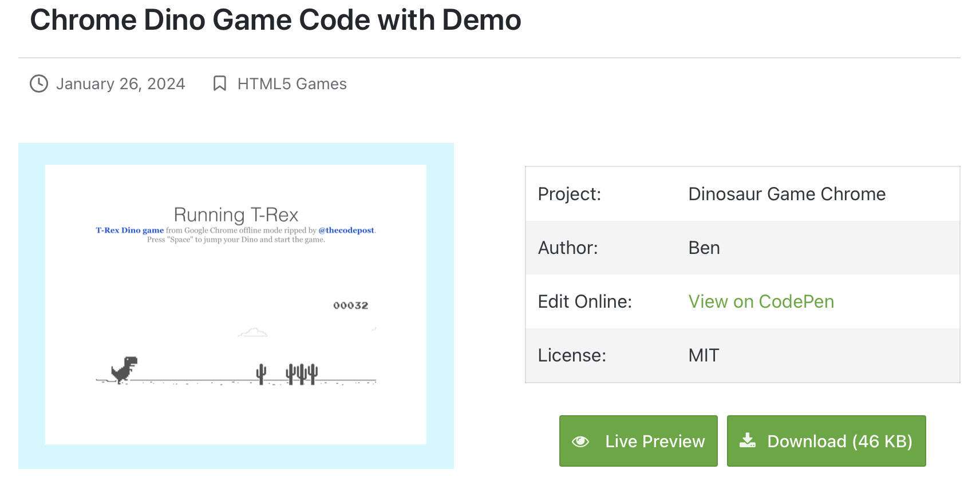The image size is (980, 485).
Task: Click the 00032 score in preview
Action: (x=351, y=305)
